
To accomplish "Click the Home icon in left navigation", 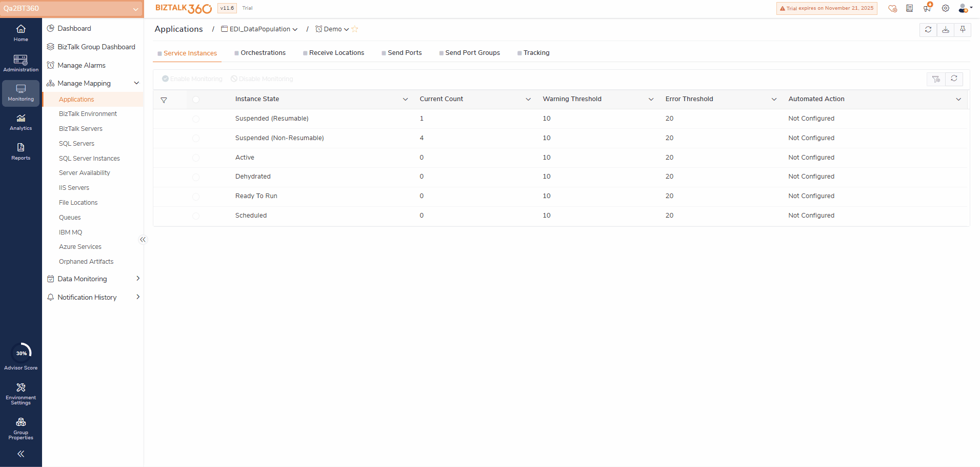I will pos(21,32).
